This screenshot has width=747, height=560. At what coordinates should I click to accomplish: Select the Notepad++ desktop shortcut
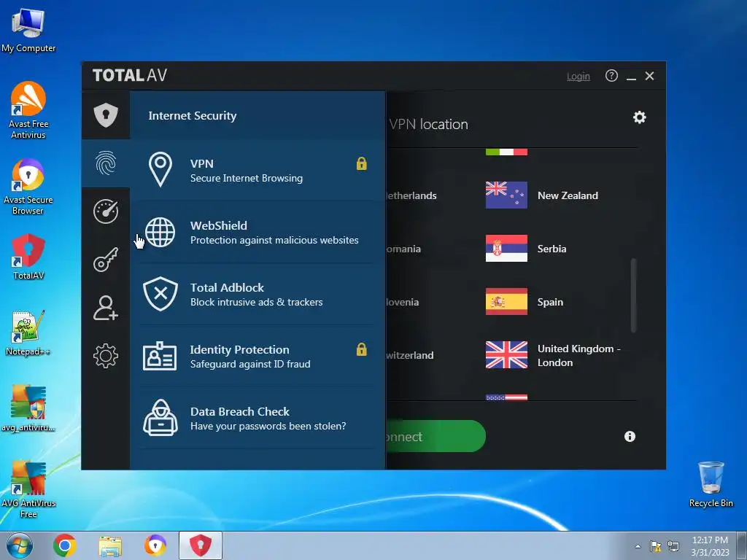pos(28,332)
